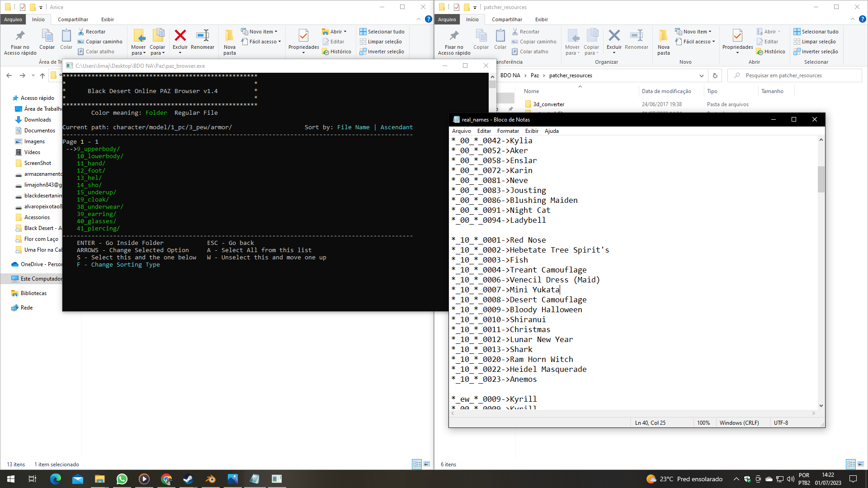Image resolution: width=868 pixels, height=488 pixels.
Task: Click the Notepad vertical scrollbar thumb
Action: point(821,179)
